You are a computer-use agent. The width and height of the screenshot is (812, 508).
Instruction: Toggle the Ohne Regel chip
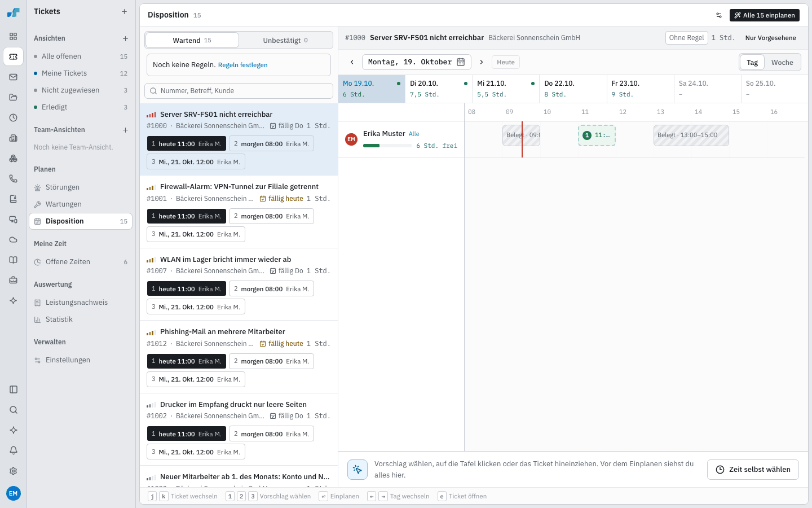tap(686, 38)
